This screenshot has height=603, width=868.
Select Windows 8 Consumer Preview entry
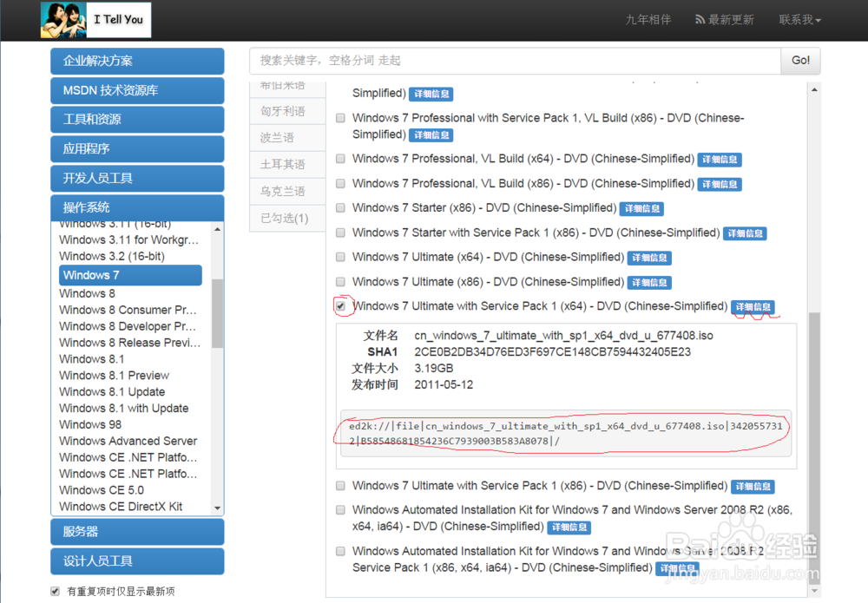pyautogui.click(x=128, y=310)
